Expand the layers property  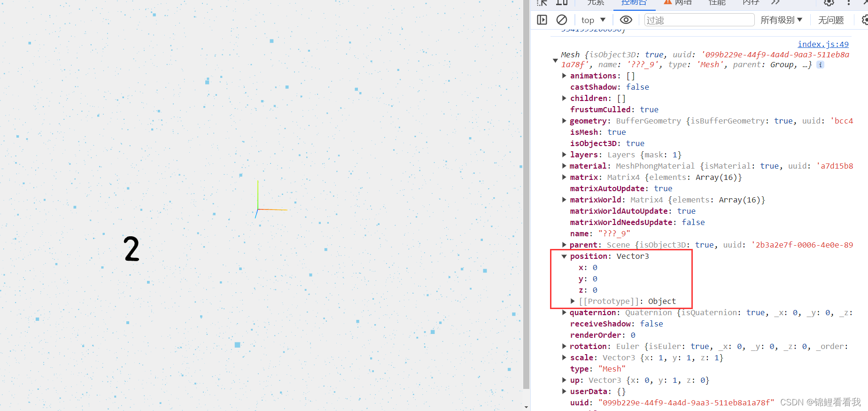click(x=564, y=155)
